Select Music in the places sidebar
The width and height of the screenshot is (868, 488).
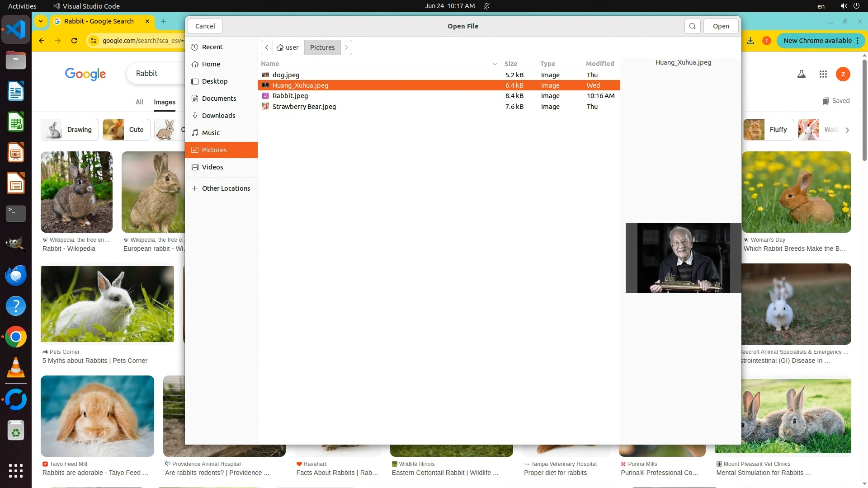point(211,133)
